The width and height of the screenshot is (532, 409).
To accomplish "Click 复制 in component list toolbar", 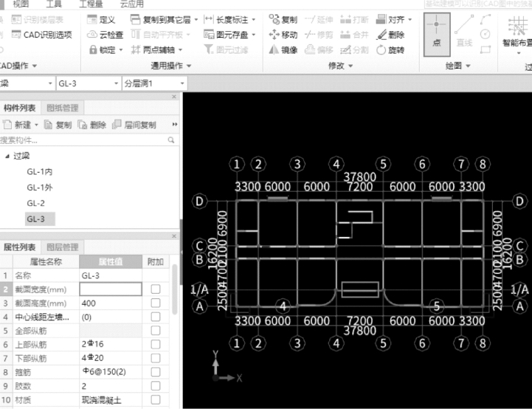I will pyautogui.click(x=58, y=125).
